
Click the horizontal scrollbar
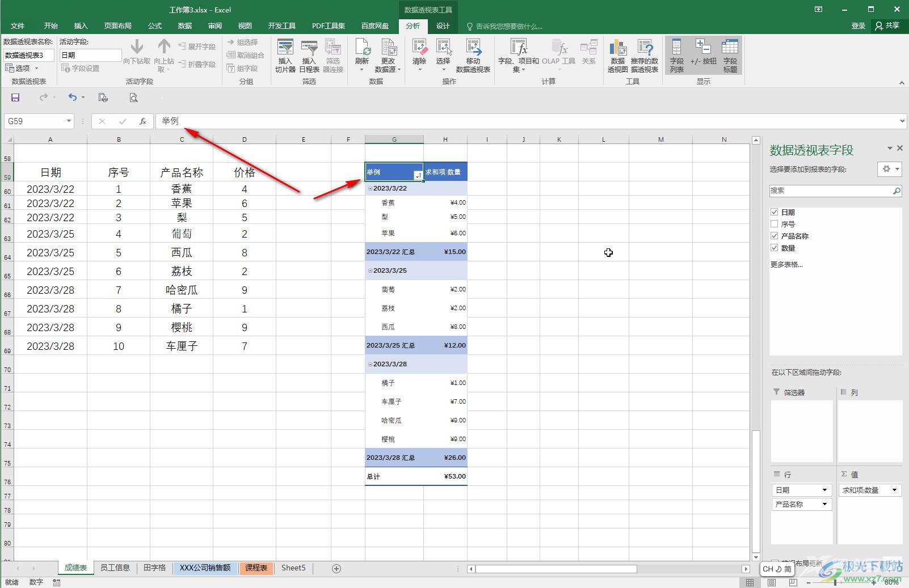(555, 569)
